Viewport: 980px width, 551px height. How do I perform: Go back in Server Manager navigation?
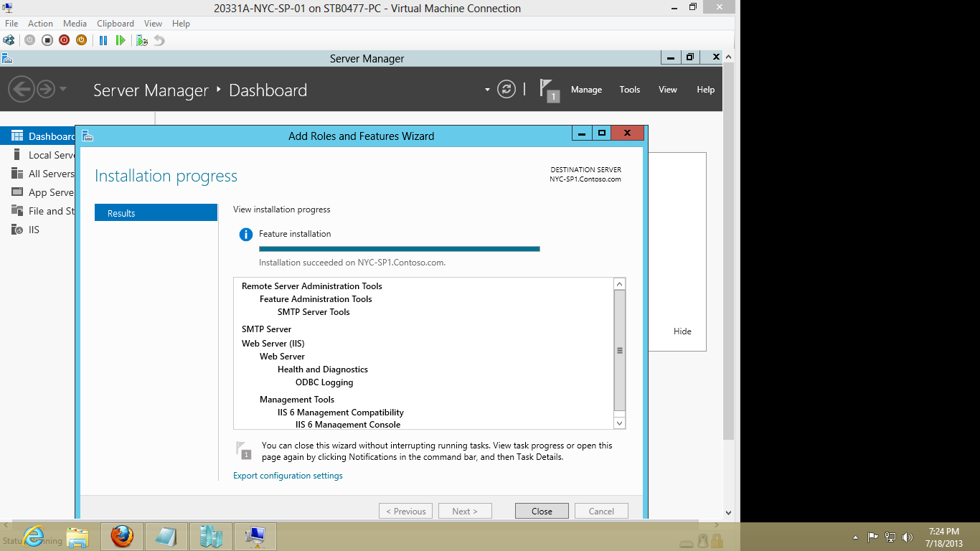pos(22,89)
